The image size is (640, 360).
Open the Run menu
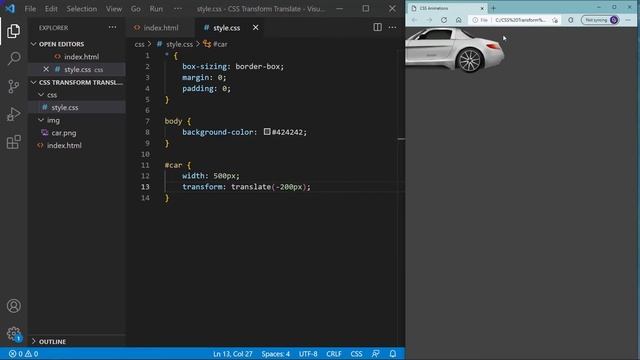pos(156,9)
